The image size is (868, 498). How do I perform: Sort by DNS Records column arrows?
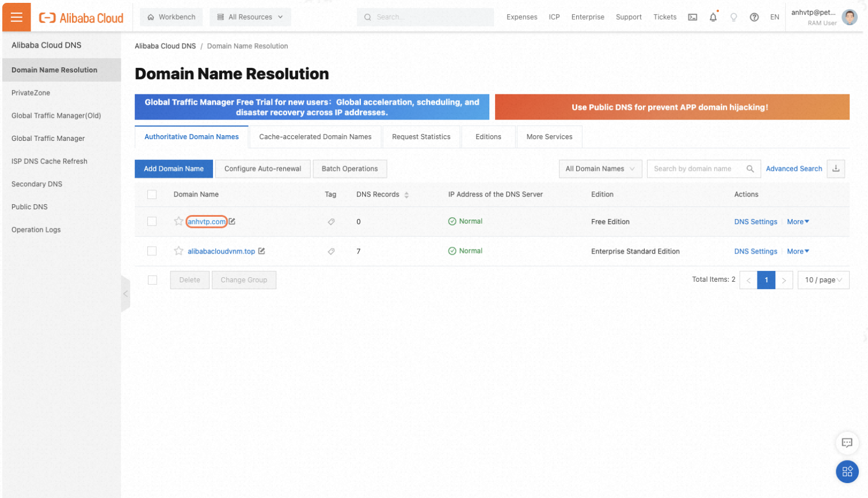[x=406, y=195]
